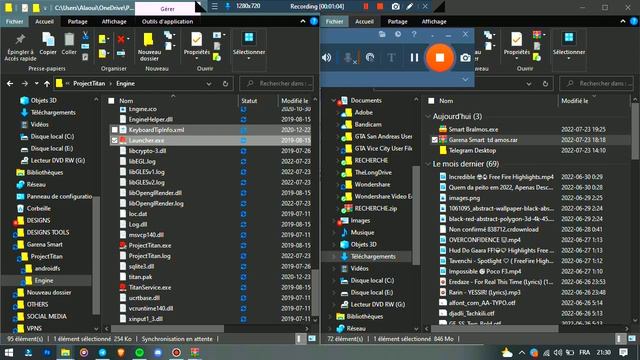
Task: Collapse the Aujourd'hui (3) group
Action: coord(428,117)
